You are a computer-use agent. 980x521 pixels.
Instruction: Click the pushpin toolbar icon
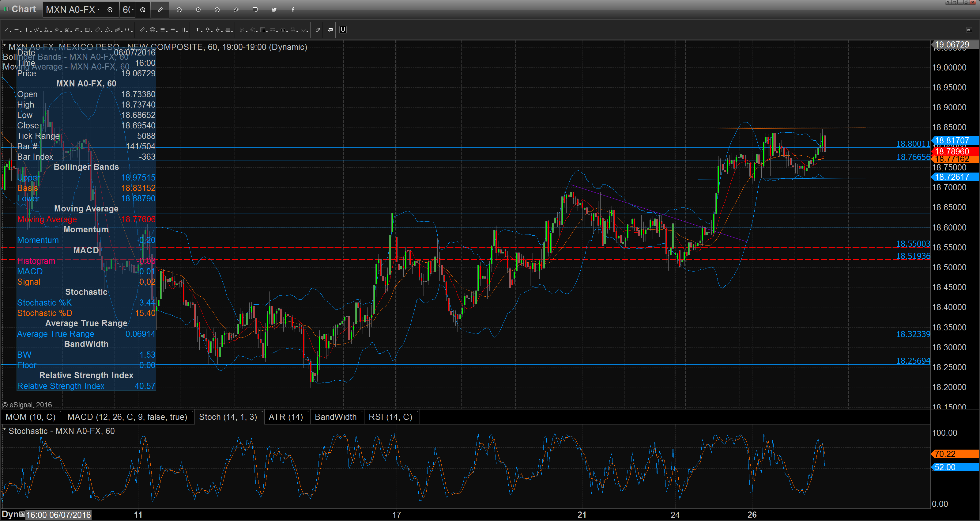tap(969, 30)
